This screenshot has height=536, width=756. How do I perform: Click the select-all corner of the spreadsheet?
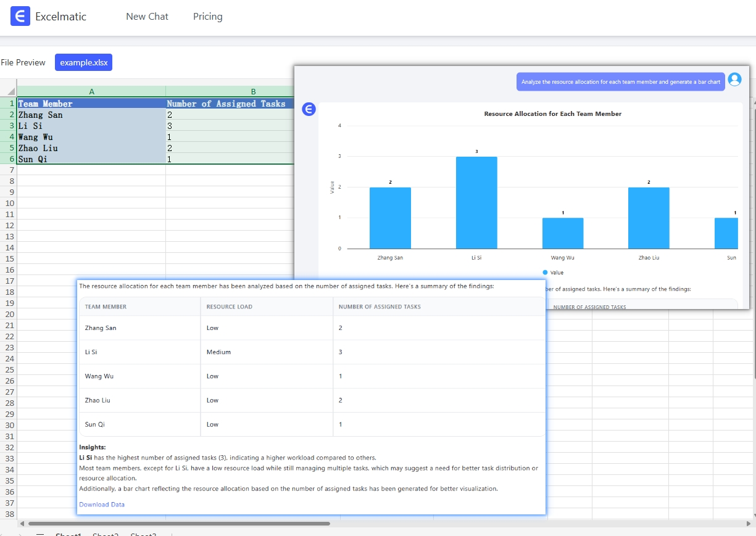click(9, 91)
